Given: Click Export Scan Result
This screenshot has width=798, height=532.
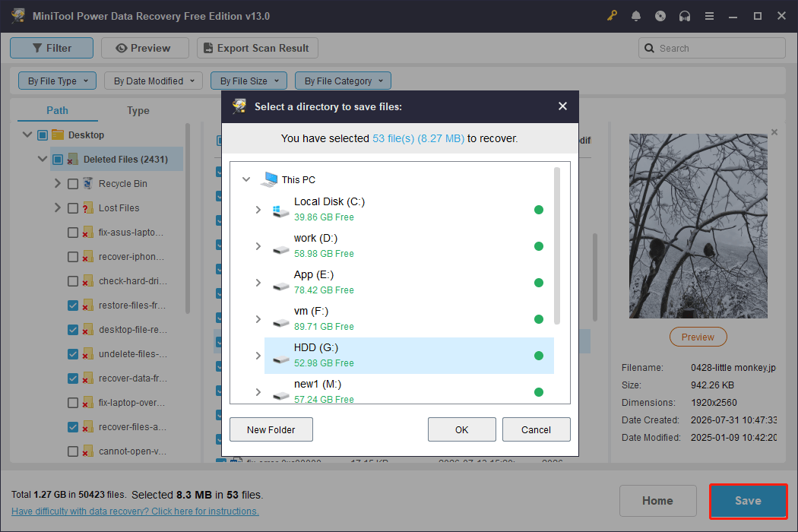Looking at the screenshot, I should [x=258, y=48].
